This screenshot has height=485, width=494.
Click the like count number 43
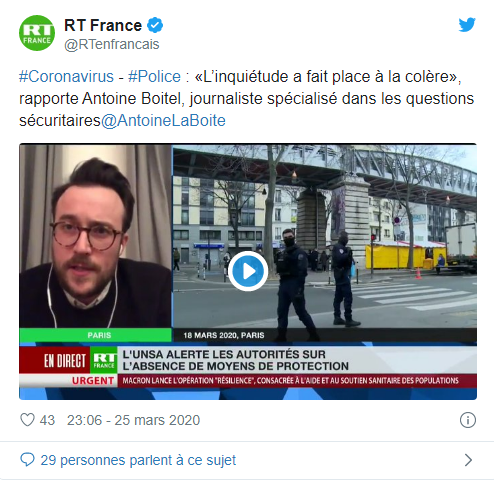pyautogui.click(x=47, y=420)
